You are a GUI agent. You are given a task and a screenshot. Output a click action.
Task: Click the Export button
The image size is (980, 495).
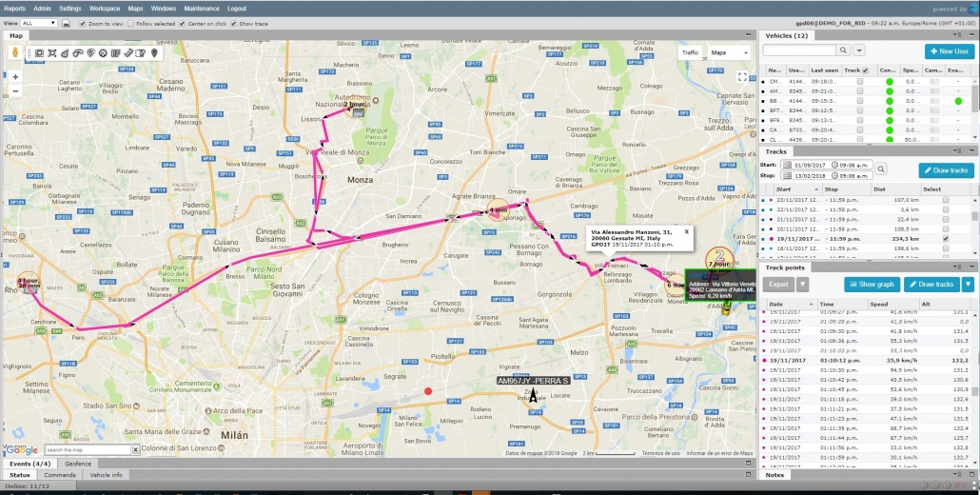(x=778, y=285)
